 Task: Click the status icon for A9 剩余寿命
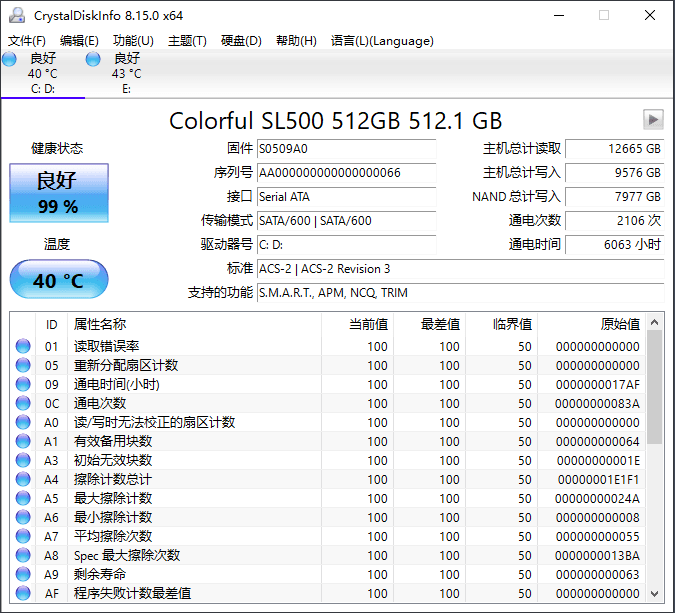(23, 574)
